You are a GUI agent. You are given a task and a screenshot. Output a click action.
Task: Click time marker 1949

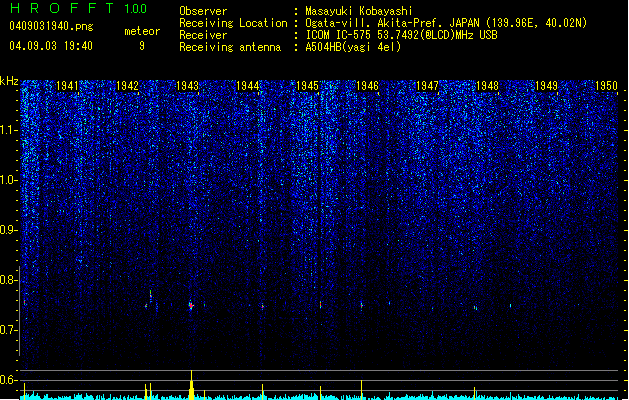tap(547, 86)
